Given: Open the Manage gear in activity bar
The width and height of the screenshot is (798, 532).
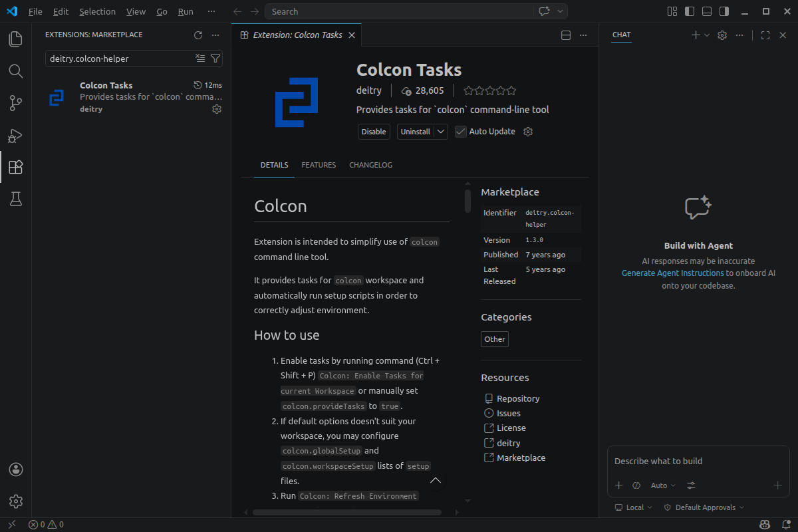Looking at the screenshot, I should (16, 501).
